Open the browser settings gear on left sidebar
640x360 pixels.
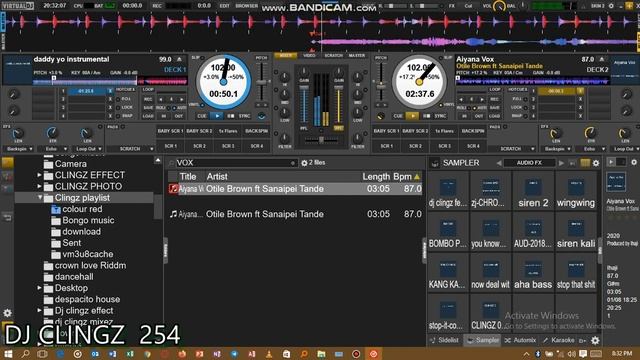pos(7,313)
